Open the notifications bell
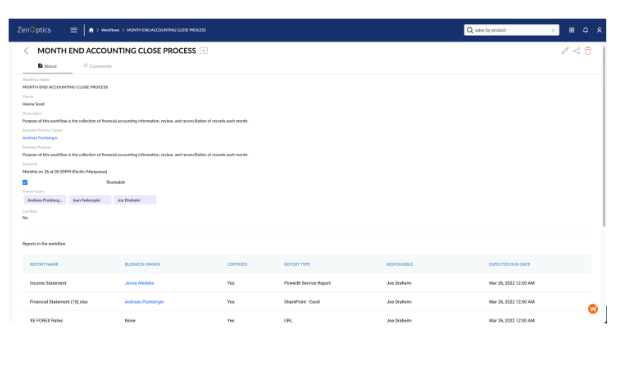The height and width of the screenshot is (366, 619). tap(585, 30)
